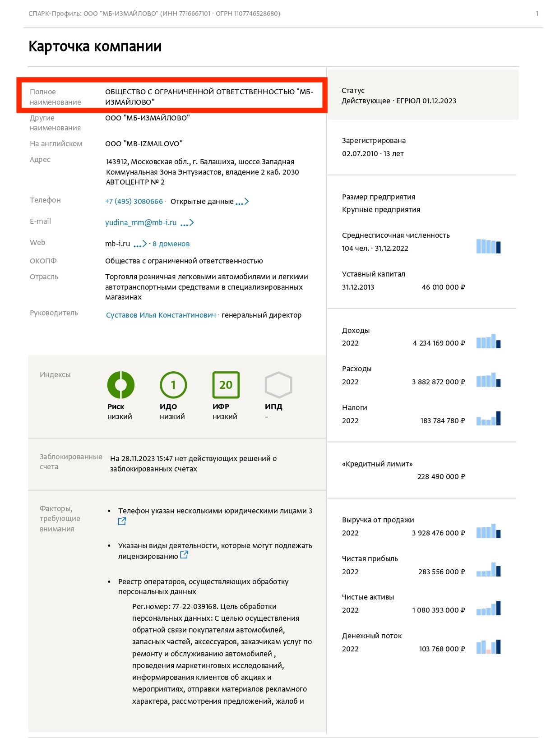
Task: Expand more websites arrow after mb-i.ru
Action: coord(140,244)
